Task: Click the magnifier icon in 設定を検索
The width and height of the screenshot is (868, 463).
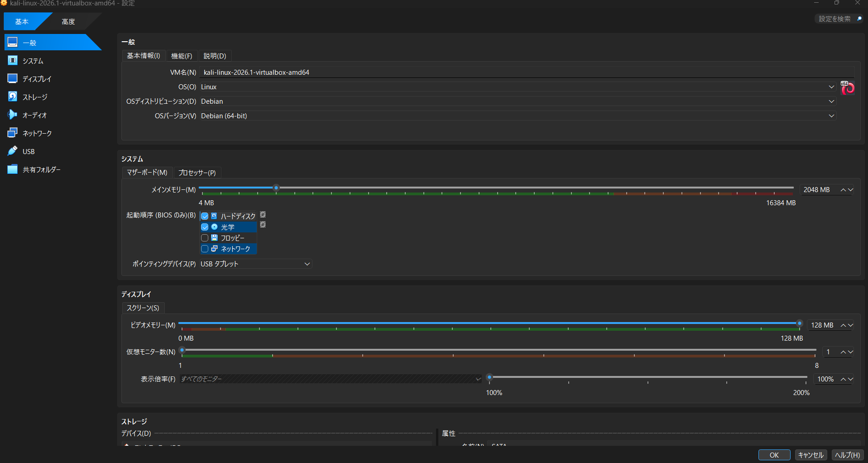Action: [x=859, y=19]
